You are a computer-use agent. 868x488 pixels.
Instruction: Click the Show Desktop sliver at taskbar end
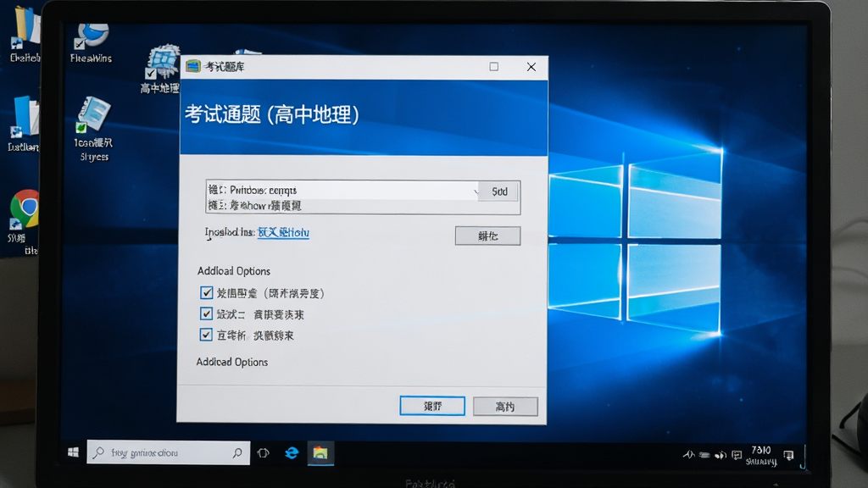(x=804, y=455)
